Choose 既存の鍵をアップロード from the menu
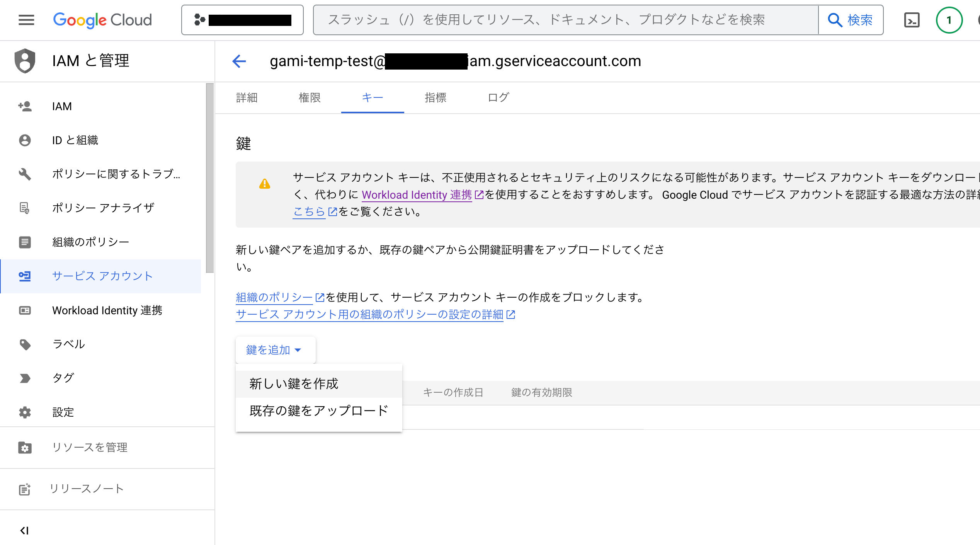The height and width of the screenshot is (545, 980). pyautogui.click(x=319, y=410)
